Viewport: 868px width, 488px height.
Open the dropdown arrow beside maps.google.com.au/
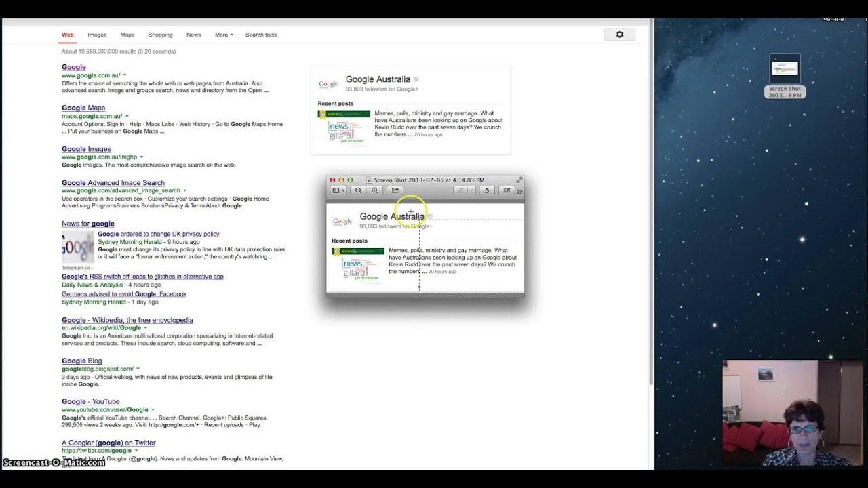coord(127,117)
